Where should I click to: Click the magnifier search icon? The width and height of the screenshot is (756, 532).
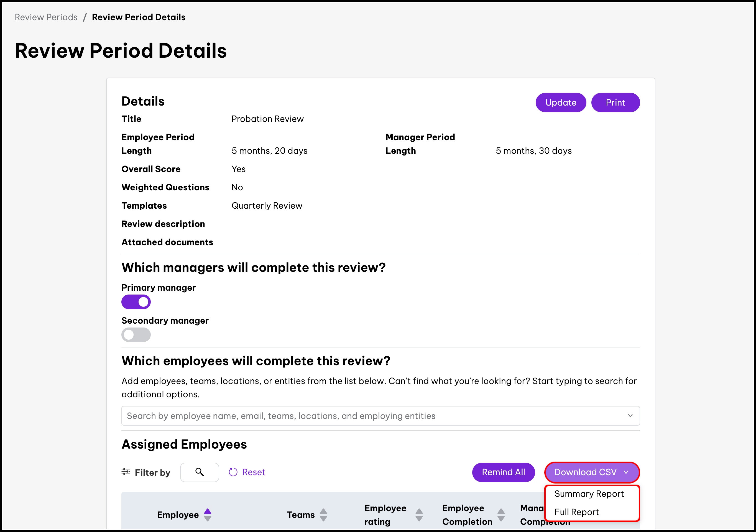(199, 472)
